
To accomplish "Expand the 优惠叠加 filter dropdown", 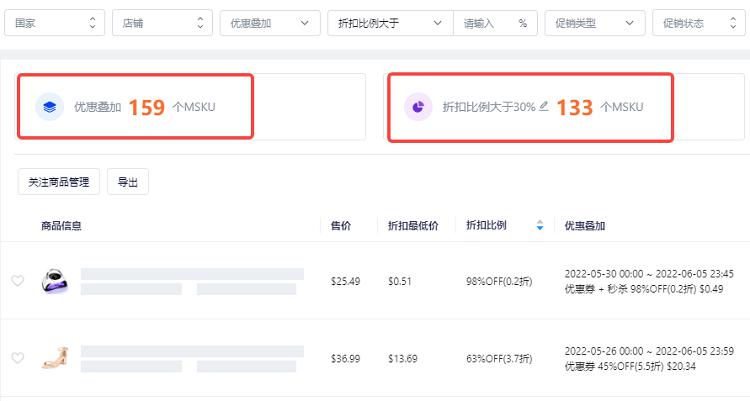I will pos(270,23).
